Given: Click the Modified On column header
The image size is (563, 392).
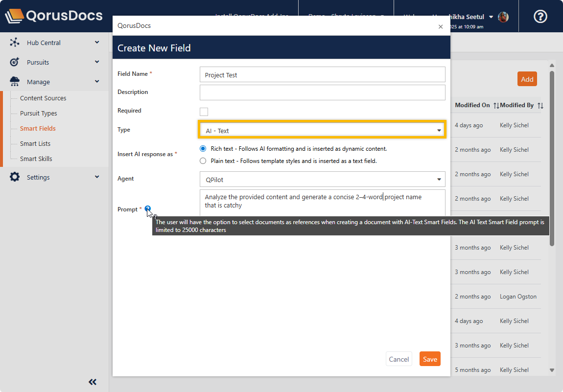Looking at the screenshot, I should pos(472,105).
